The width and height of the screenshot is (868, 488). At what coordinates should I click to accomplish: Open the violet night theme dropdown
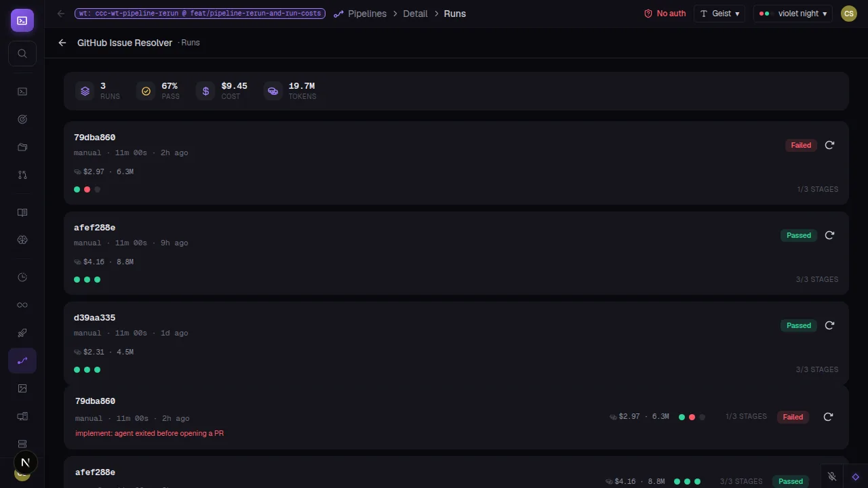click(793, 14)
